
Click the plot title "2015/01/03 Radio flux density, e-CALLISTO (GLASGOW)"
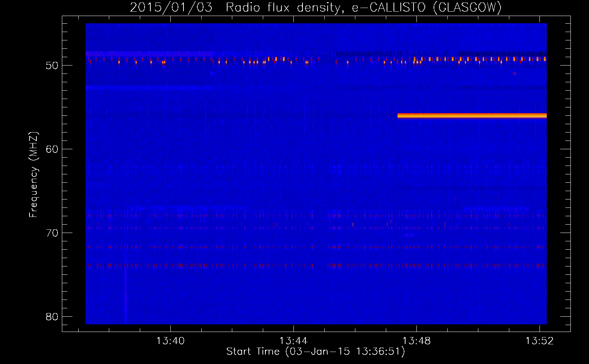(x=316, y=8)
